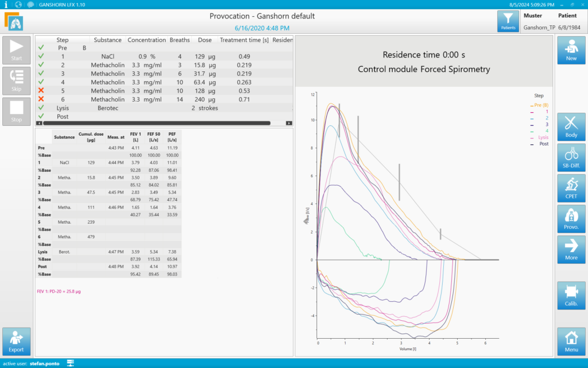This screenshot has height=368, width=588.
Task: Select the Post legend entry
Action: coord(539,144)
